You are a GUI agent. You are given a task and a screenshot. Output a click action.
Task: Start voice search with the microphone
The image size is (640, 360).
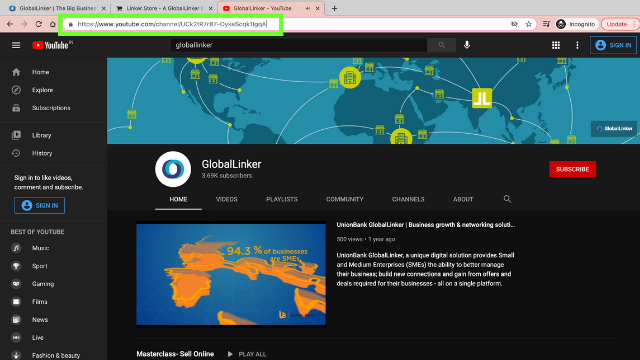tap(467, 45)
